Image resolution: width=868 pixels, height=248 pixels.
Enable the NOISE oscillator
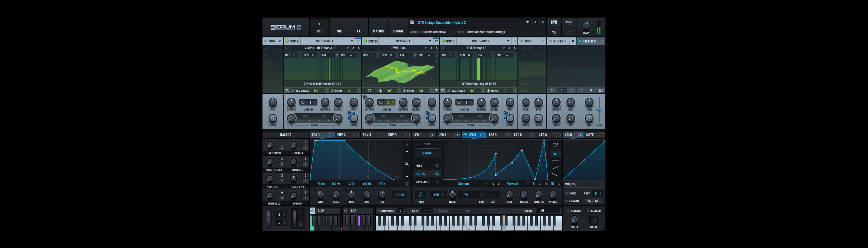tap(521, 41)
